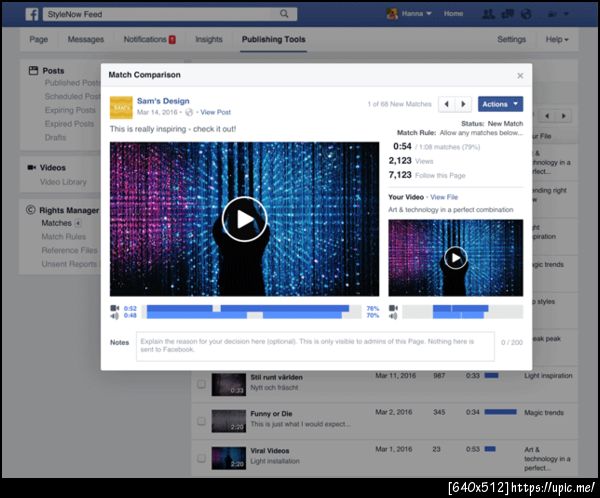Play the small Your Video preview

456,258
